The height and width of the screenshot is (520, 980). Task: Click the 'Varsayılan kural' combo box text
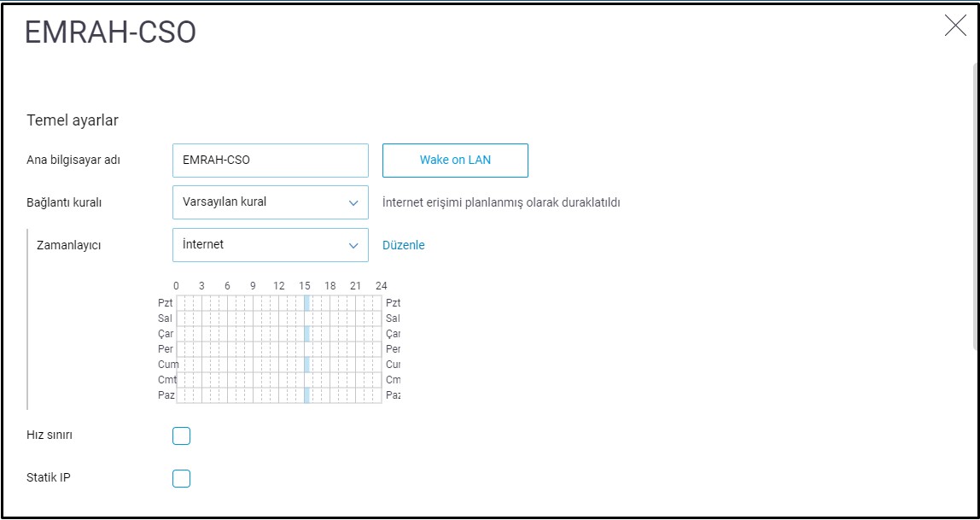click(225, 202)
